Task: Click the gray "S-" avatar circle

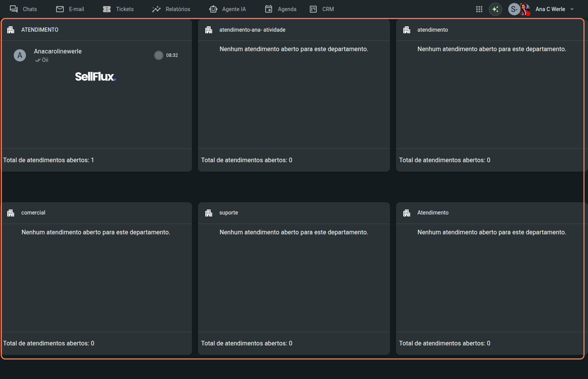Action: (x=514, y=9)
